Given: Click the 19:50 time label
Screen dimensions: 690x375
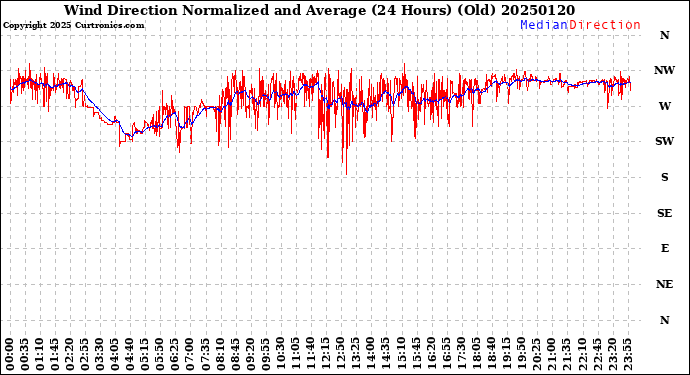Looking at the screenshot, I should pyautogui.click(x=521, y=354).
